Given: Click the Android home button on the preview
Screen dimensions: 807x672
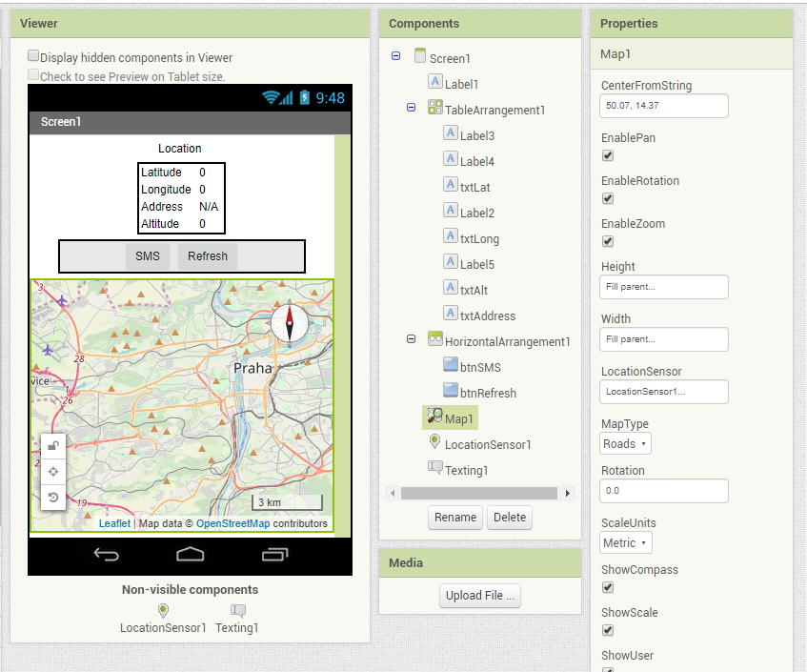Looking at the screenshot, I should click(190, 554).
